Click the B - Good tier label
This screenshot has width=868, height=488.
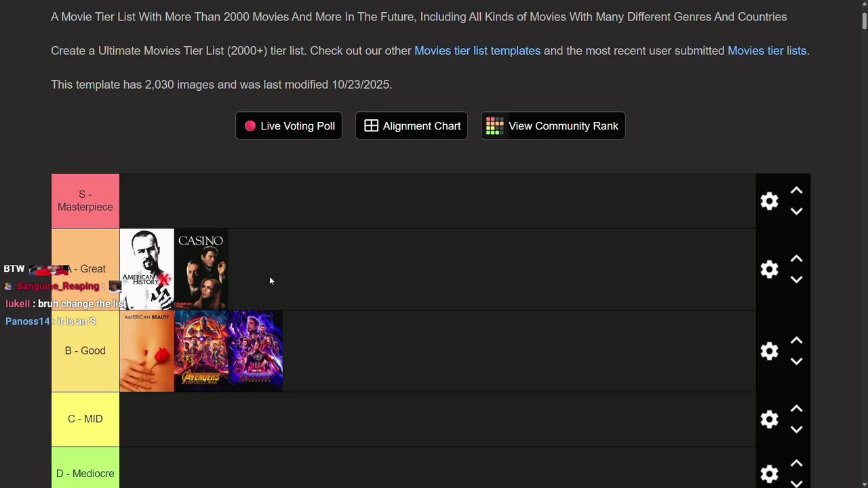click(x=85, y=351)
